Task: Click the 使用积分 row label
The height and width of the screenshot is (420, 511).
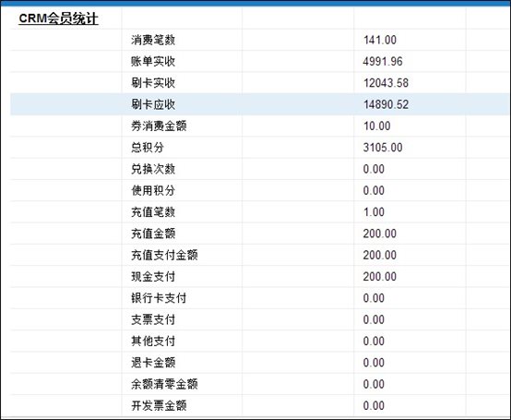Action: (x=153, y=190)
